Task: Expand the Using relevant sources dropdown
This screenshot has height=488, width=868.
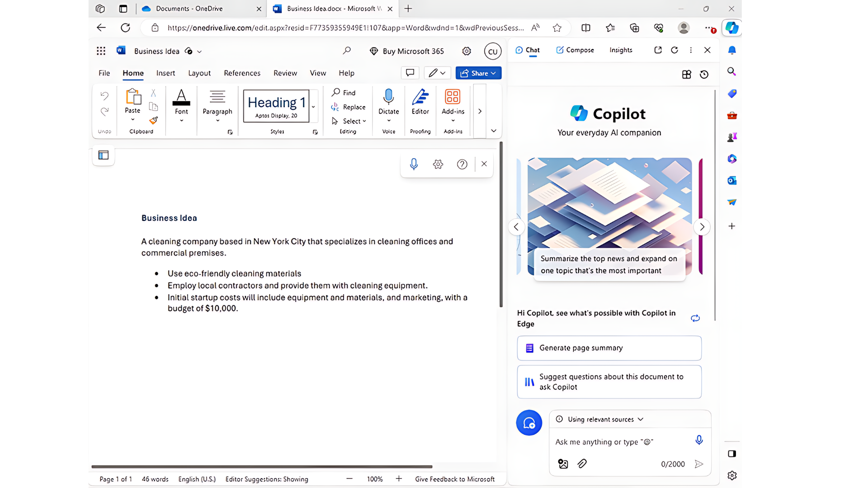Action: coord(641,419)
